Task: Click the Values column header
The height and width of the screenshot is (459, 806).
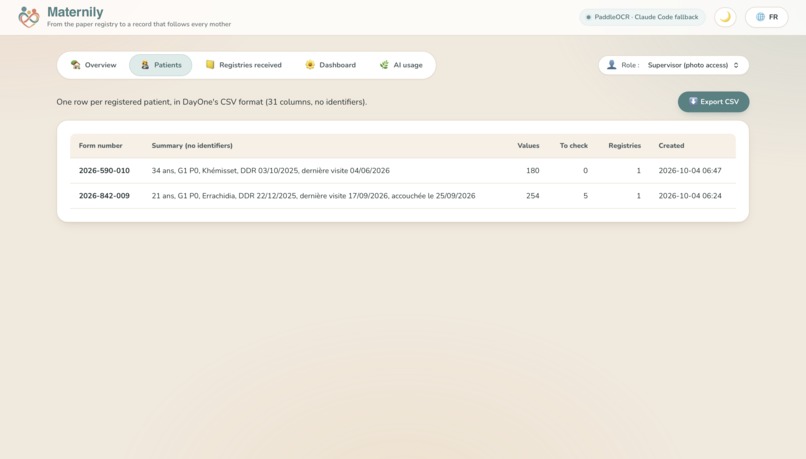Action: click(528, 145)
